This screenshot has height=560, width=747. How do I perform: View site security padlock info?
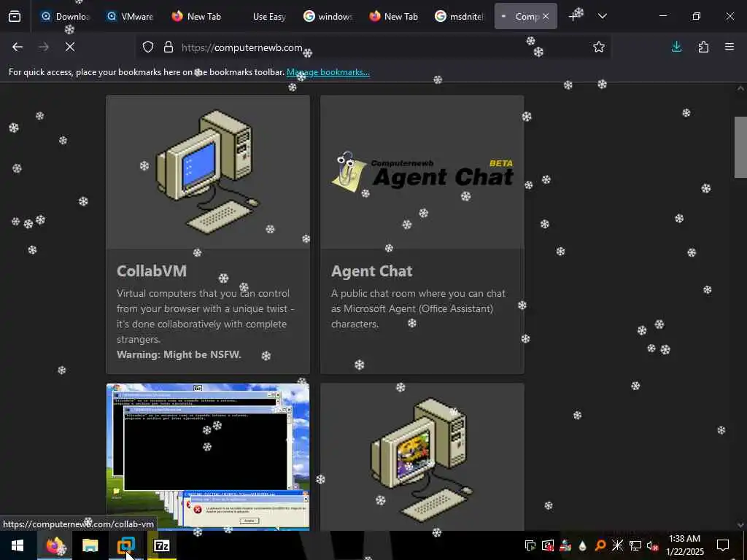[169, 47]
